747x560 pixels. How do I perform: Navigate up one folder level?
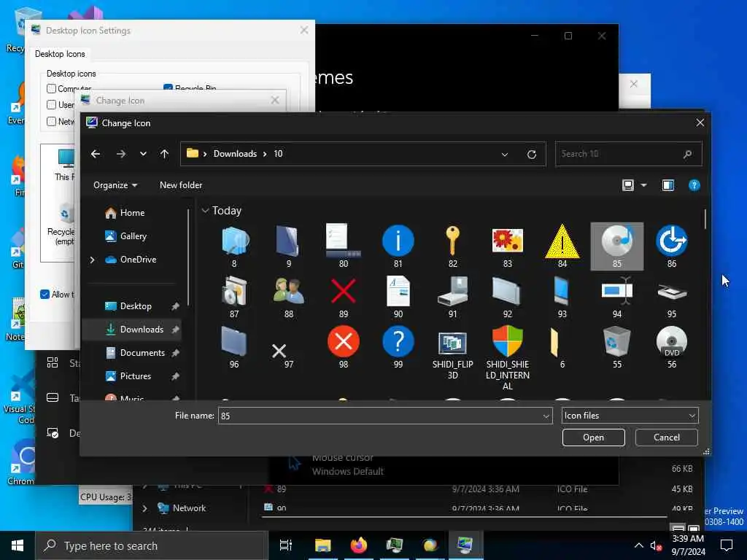click(x=164, y=154)
